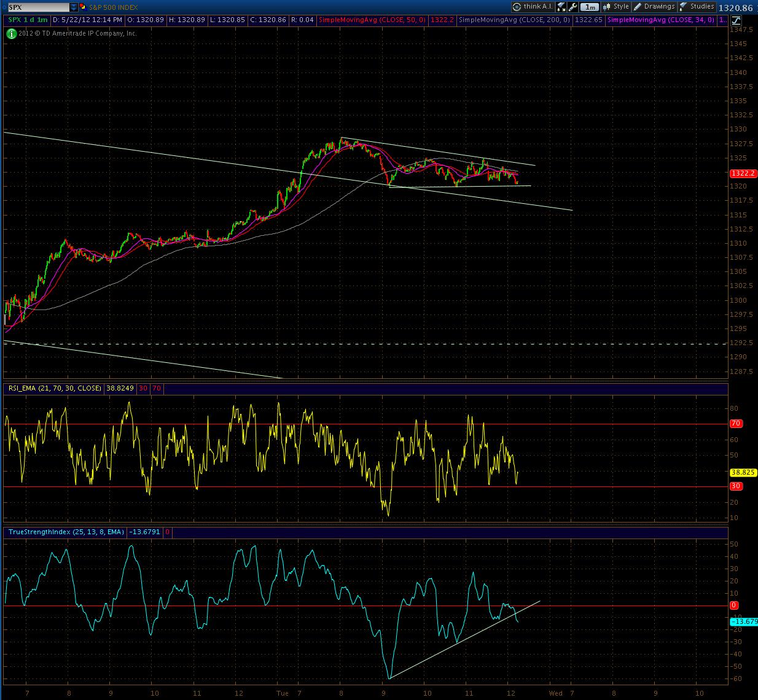Click the 'O: 1320.89' open value
The image size is (758, 700).
146,20
